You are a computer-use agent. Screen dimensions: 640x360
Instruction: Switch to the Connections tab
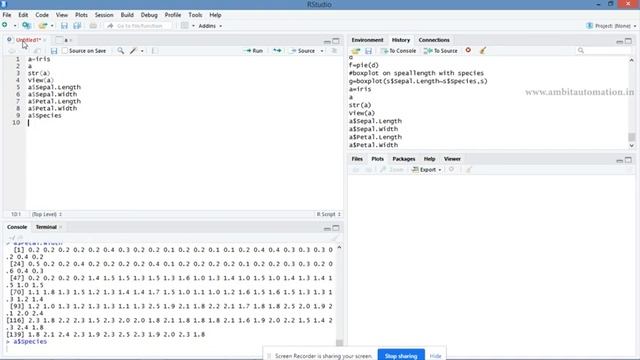tap(434, 40)
